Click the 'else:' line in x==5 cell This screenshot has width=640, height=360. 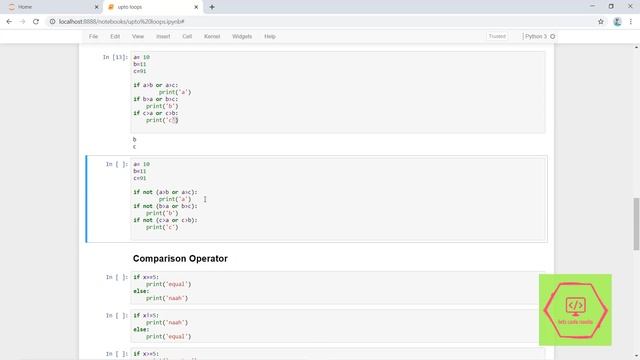[x=141, y=291]
